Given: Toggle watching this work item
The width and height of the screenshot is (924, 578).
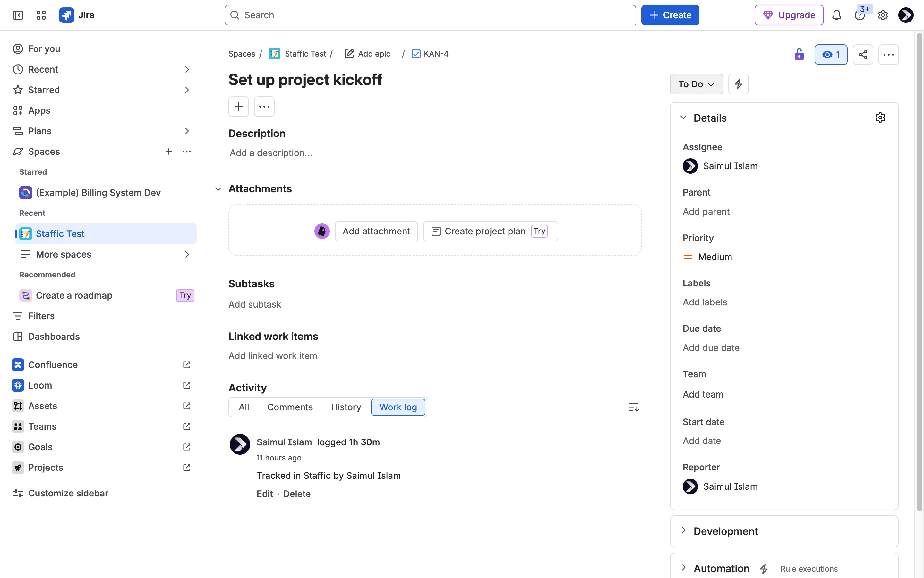Looking at the screenshot, I should click(x=831, y=54).
